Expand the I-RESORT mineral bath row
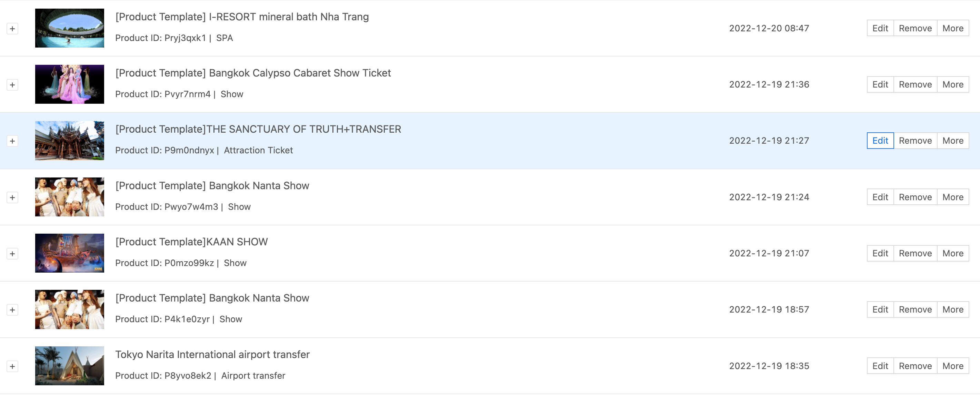 (x=12, y=29)
